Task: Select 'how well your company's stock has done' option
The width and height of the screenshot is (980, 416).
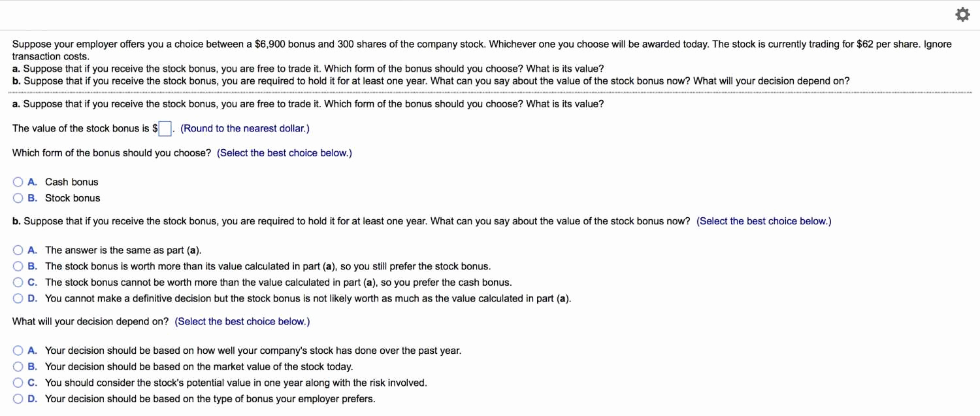Action: [18, 351]
